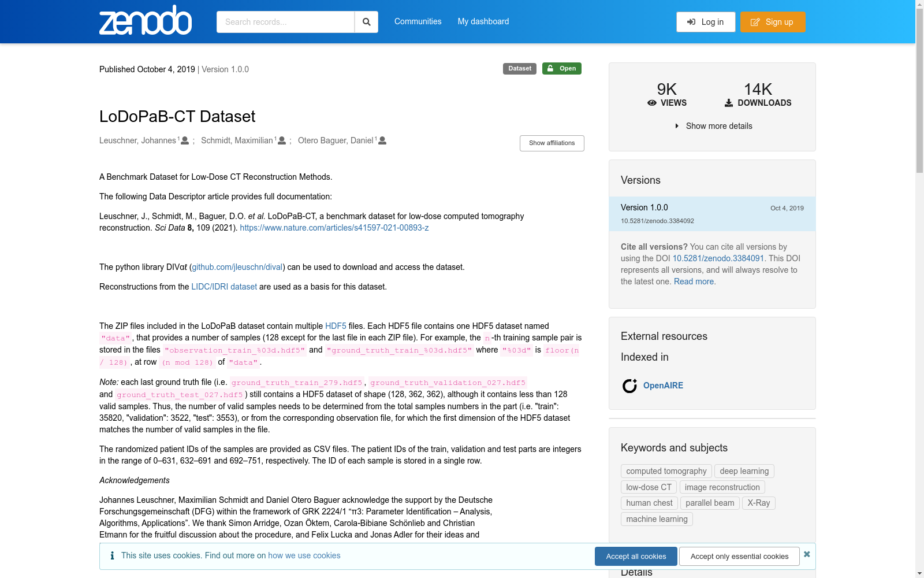Expand Show more details statistics
Viewport: 924px width, 578px height.
coord(713,126)
